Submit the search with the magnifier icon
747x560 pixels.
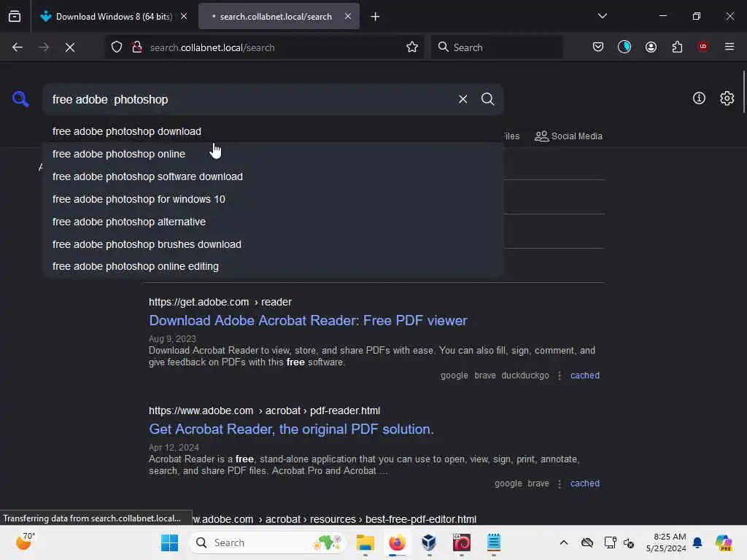[x=487, y=99]
